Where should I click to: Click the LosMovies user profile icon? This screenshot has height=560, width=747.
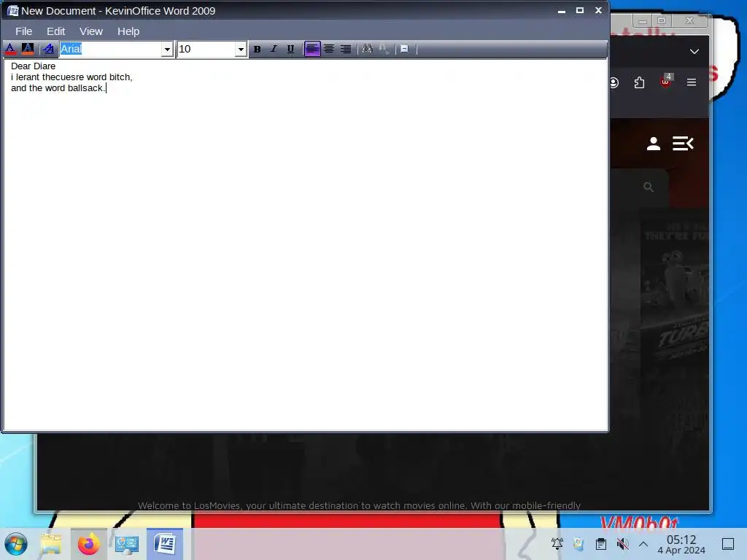(x=654, y=144)
